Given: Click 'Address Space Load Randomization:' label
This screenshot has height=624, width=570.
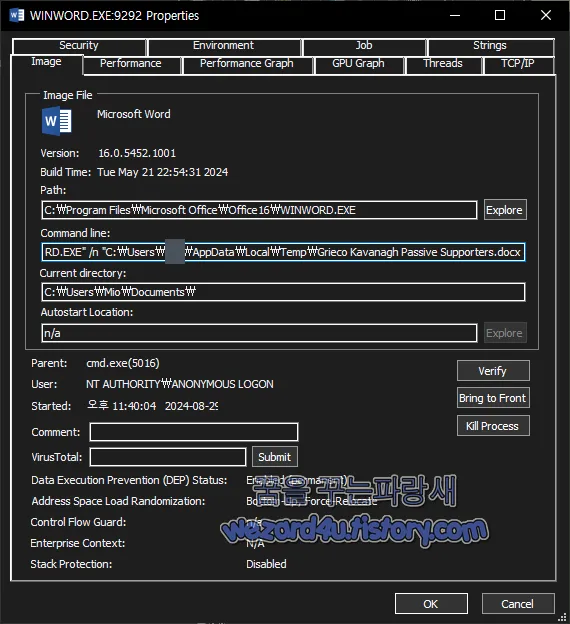Looking at the screenshot, I should (118, 501).
